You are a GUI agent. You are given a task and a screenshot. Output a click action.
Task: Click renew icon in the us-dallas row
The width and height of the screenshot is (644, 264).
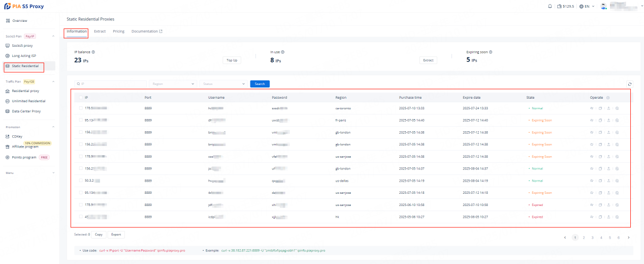pos(617,181)
